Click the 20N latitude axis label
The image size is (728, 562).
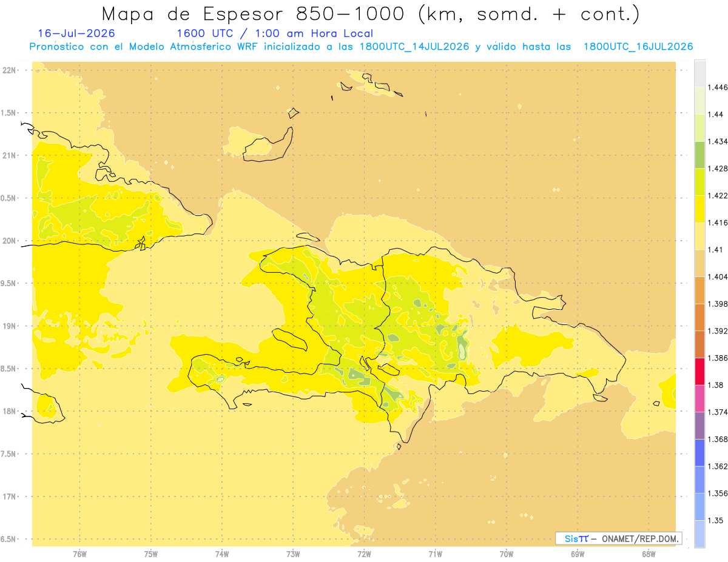(9, 241)
